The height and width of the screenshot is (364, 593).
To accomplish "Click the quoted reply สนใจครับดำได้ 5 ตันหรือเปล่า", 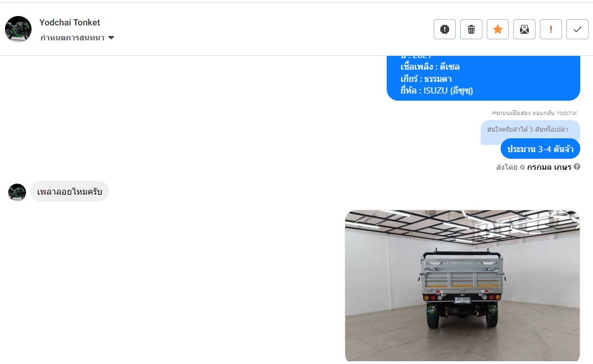I will [530, 131].
